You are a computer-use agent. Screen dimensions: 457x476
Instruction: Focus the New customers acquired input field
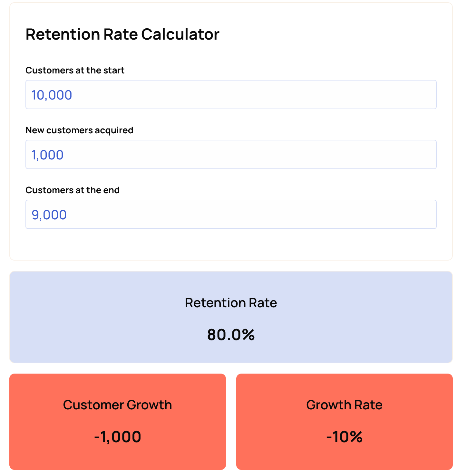click(x=231, y=155)
